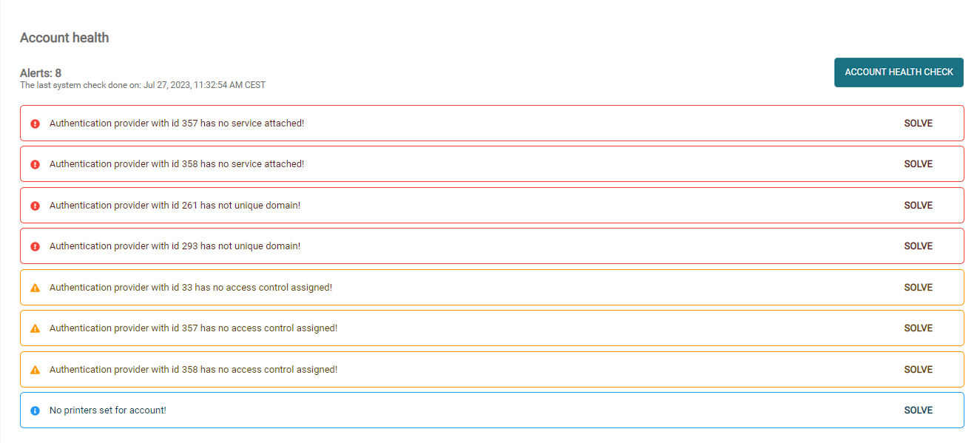
Task: Click warning icon for id 358 access control
Action: coord(35,370)
